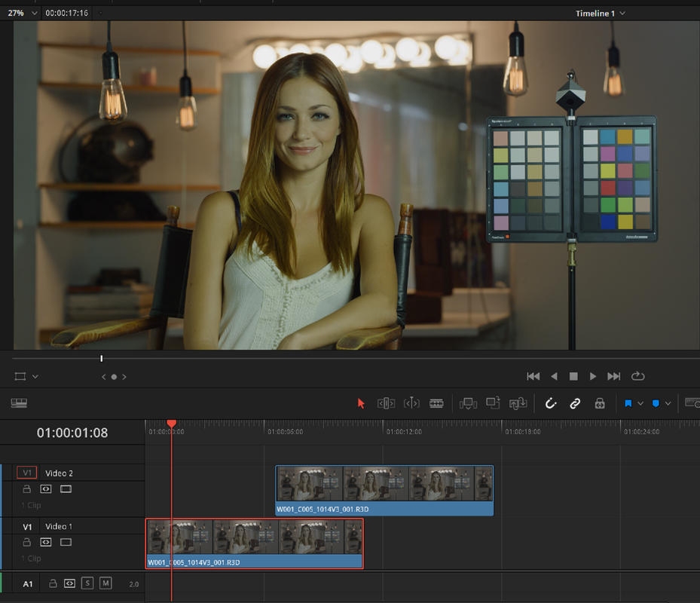Activate Dynamic Trim Mode tool
This screenshot has width=700, height=603.
[x=411, y=404]
